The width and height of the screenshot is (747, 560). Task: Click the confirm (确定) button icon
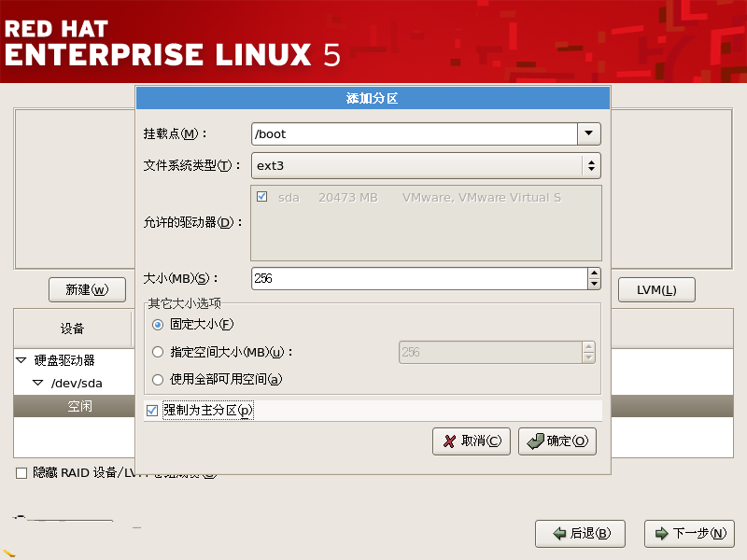pos(535,441)
